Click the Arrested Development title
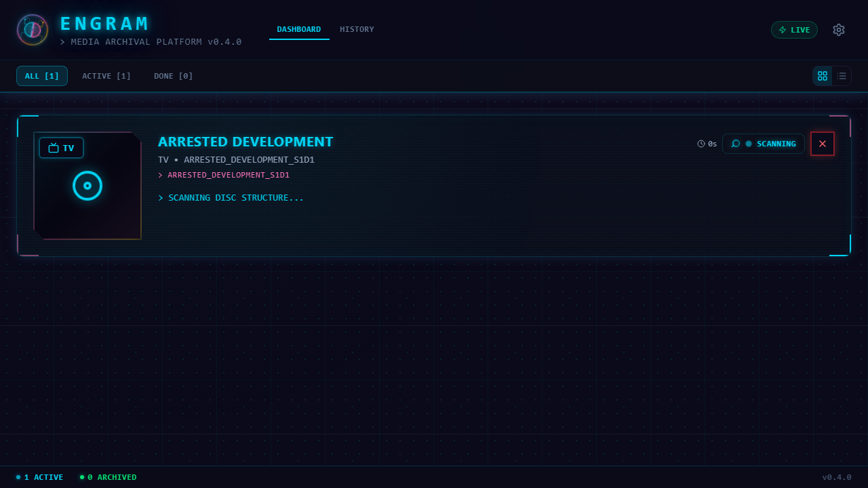 (x=245, y=142)
